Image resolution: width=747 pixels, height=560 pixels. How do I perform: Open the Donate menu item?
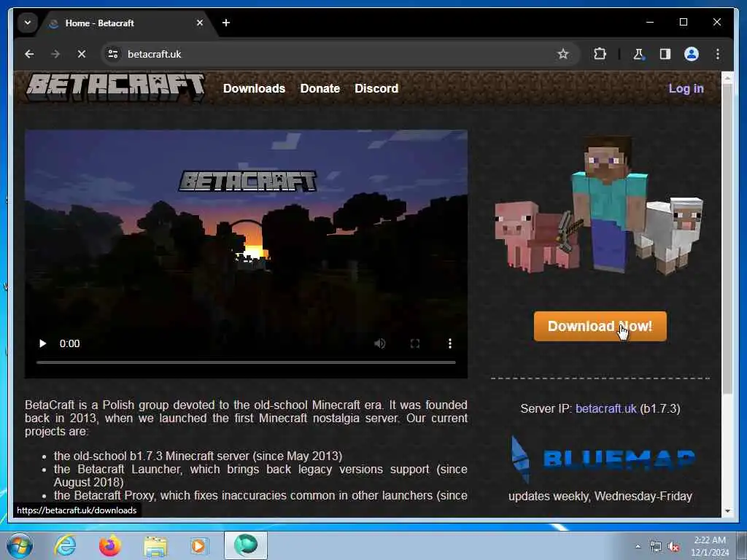pos(320,88)
